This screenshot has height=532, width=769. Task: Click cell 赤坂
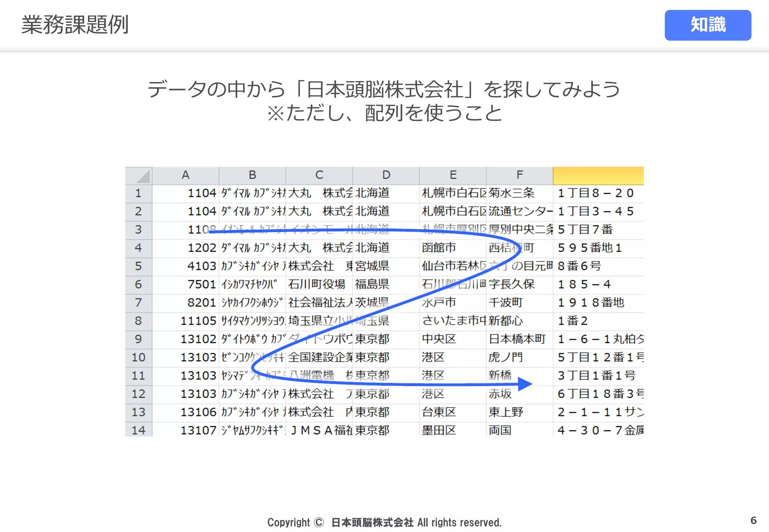pyautogui.click(x=520, y=394)
